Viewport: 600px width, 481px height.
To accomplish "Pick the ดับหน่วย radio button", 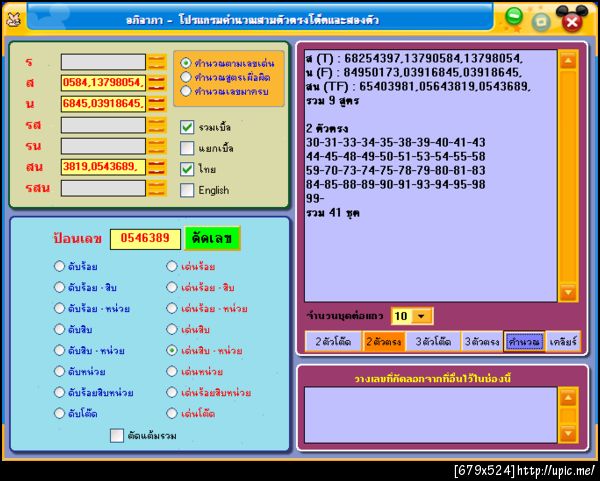I will click(59, 371).
